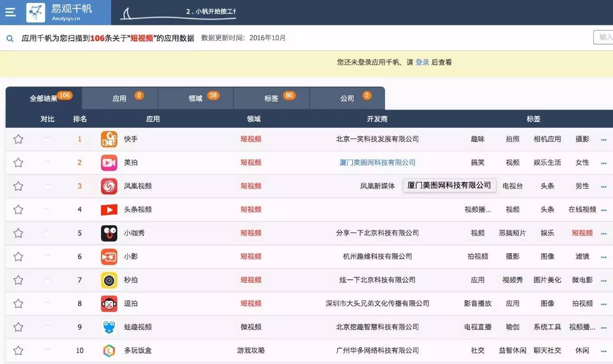This screenshot has height=364, width=613.
Task: Expand more tags for 小影 row
Action: pyautogui.click(x=603, y=257)
